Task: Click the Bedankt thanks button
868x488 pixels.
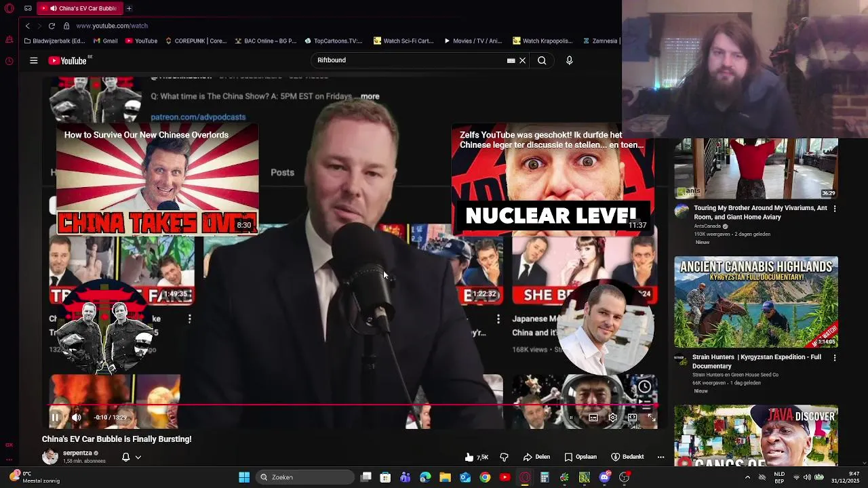Action: pos(627,457)
